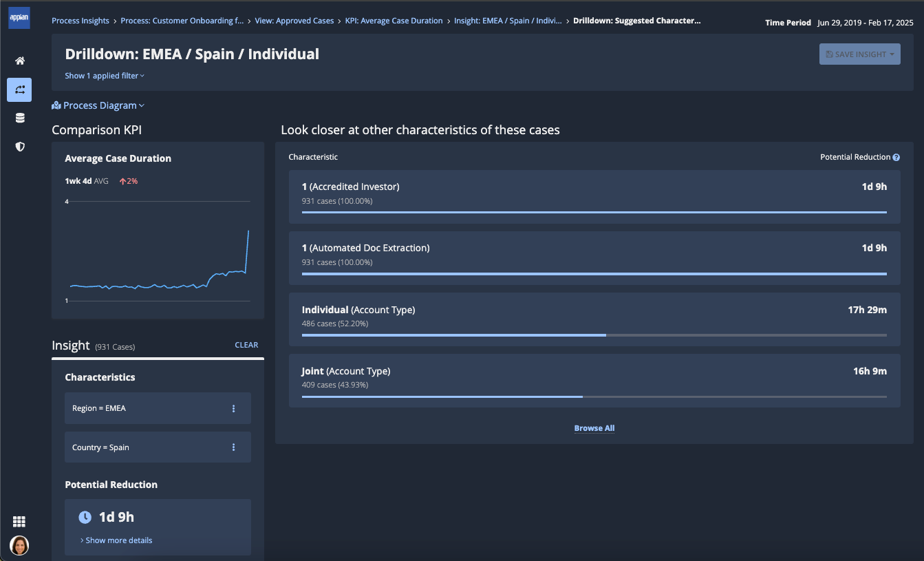Click the 486 cases (52.20%) text

click(334, 324)
